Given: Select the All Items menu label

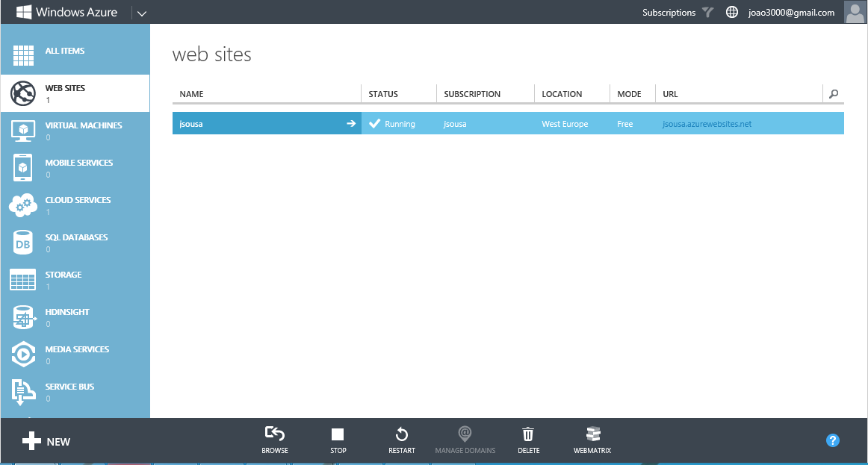Looking at the screenshot, I should 65,51.
